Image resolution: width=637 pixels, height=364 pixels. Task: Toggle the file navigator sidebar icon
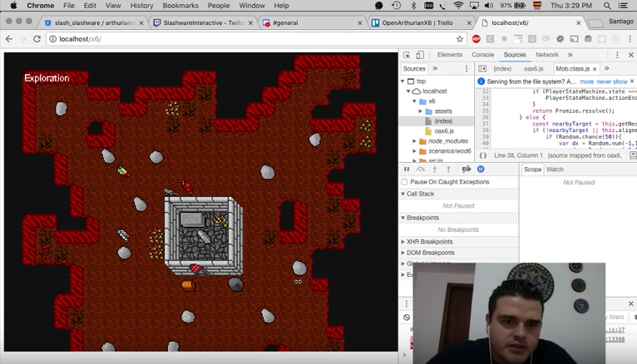(482, 69)
